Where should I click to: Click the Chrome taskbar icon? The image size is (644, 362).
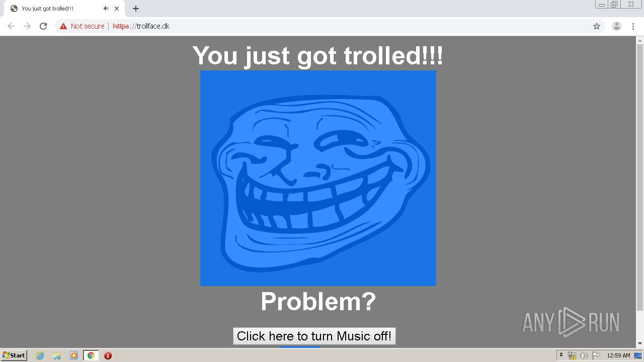click(91, 355)
